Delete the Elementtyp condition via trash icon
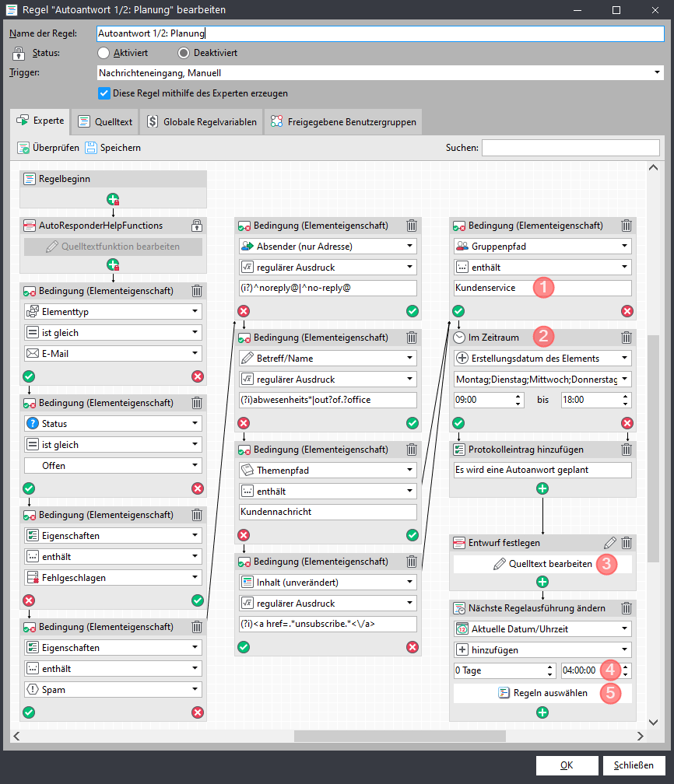Screen dimensions: 674x784 (197, 291)
